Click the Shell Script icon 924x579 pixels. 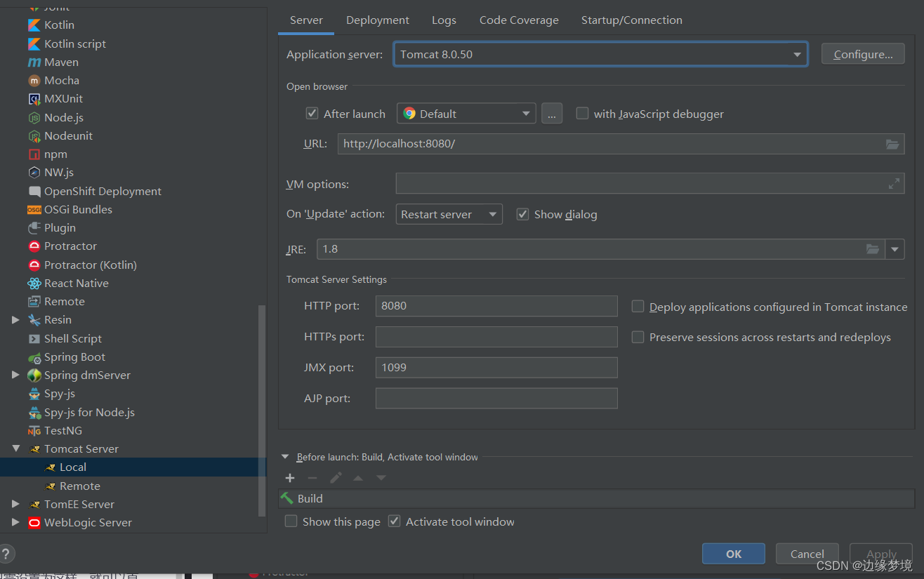coord(34,339)
